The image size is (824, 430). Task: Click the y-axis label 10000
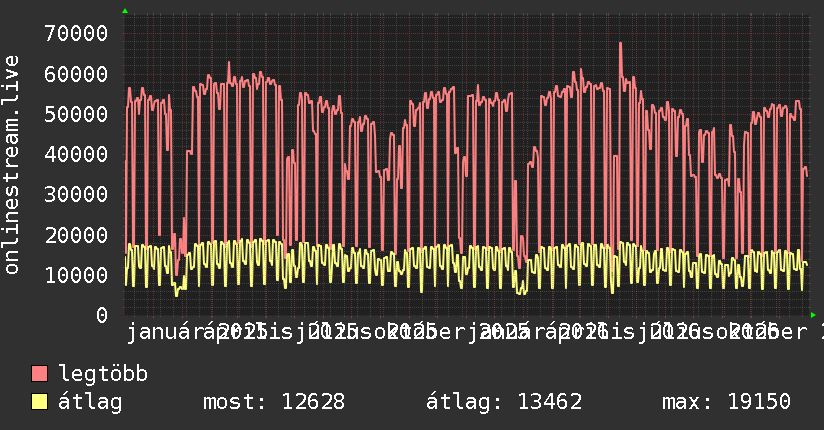(76, 275)
